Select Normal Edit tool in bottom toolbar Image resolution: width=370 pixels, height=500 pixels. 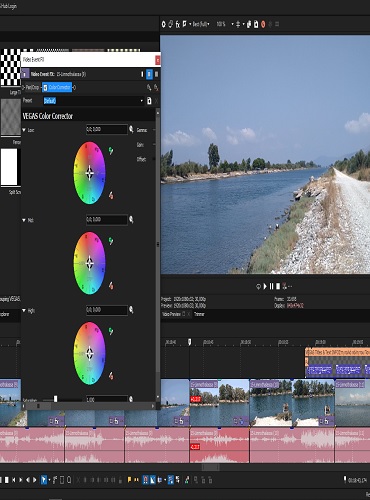(x=44, y=480)
